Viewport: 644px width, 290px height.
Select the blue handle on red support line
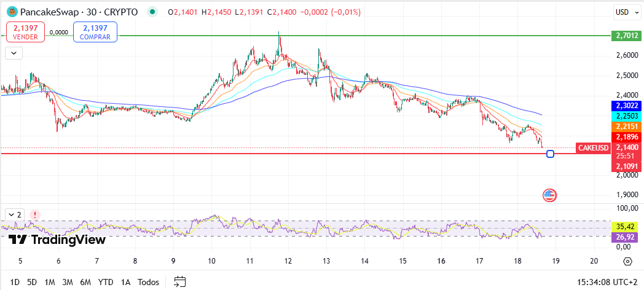pyautogui.click(x=551, y=154)
